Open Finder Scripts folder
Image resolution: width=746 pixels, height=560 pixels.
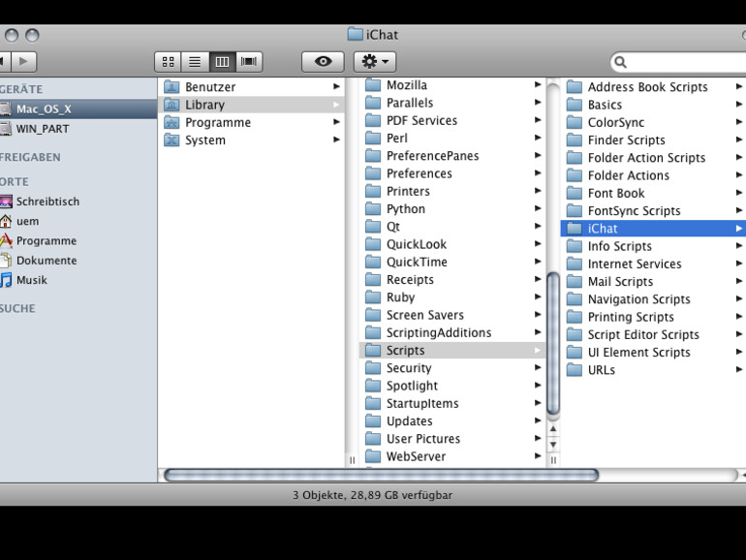[653, 140]
